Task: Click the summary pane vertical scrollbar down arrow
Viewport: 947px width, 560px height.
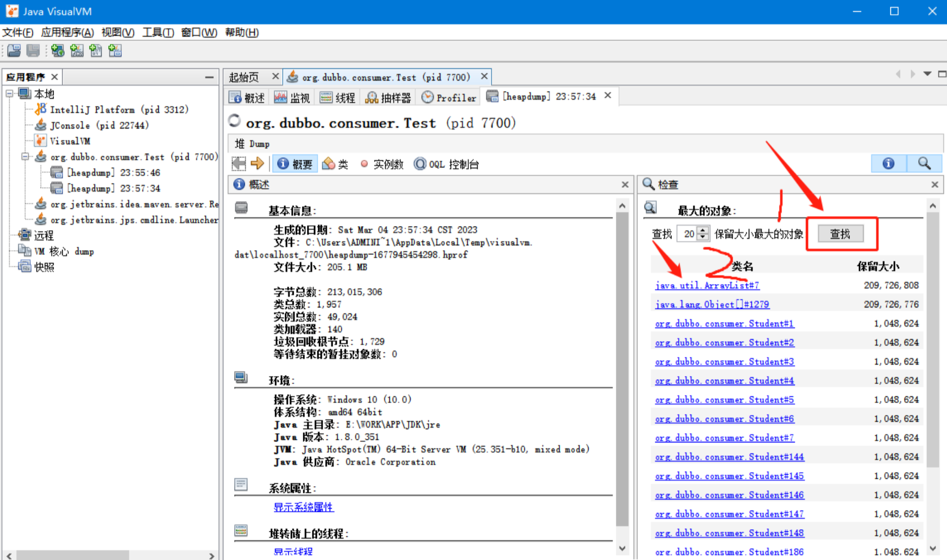Action: [x=622, y=548]
